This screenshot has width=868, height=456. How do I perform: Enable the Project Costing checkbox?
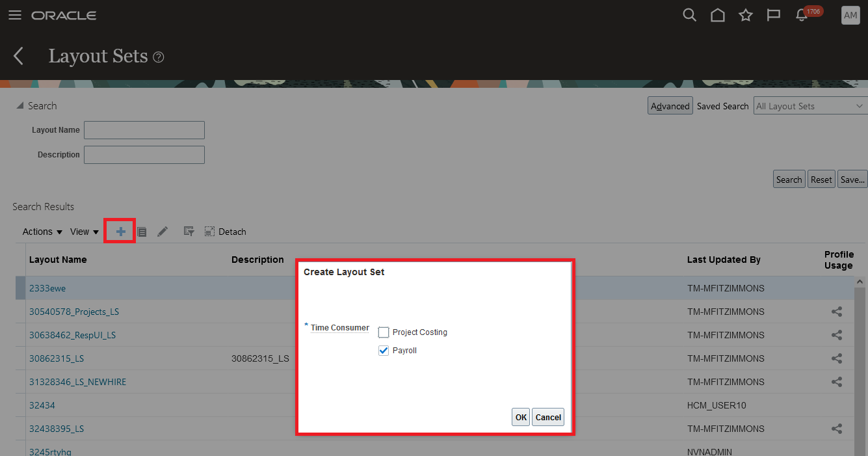(x=384, y=332)
